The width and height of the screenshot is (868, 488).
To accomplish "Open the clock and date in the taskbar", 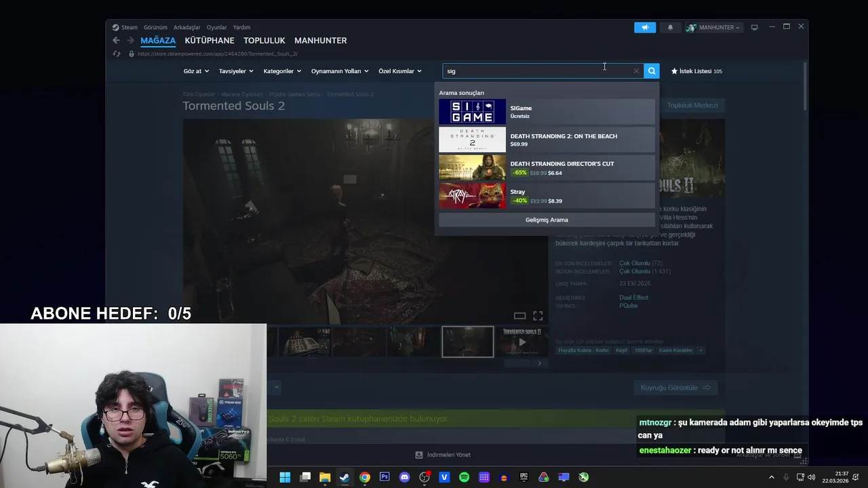I will tap(835, 477).
